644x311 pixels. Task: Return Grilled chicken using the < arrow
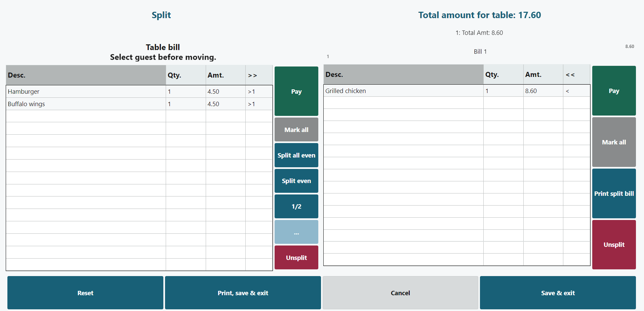(x=567, y=91)
